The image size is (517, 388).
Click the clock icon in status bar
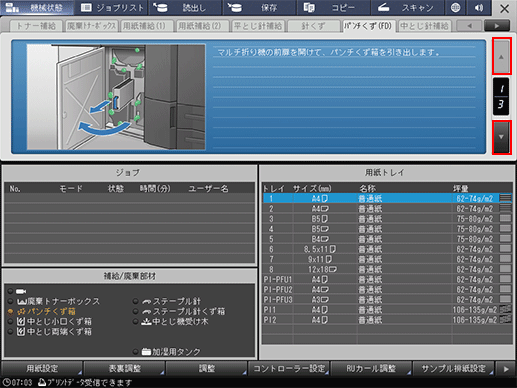click(x=6, y=382)
